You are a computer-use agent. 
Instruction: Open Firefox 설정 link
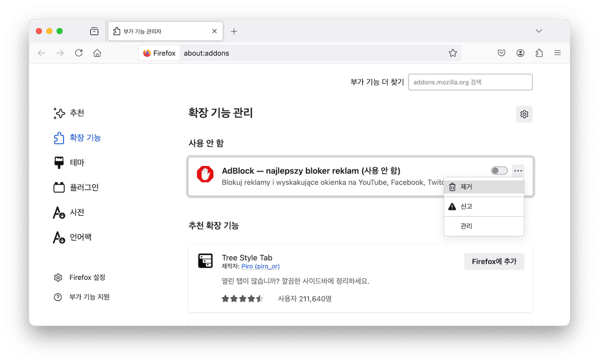point(80,277)
